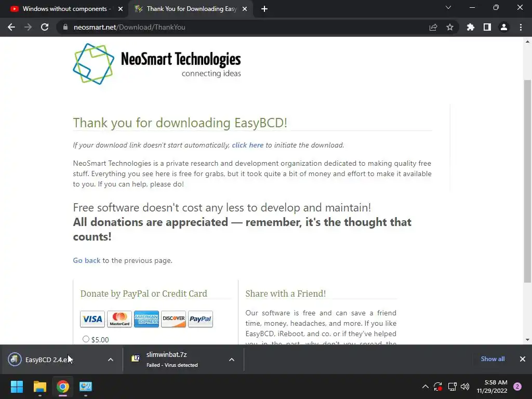532x399 pixels.
Task: Open the volume tray icon
Action: [x=465, y=387]
